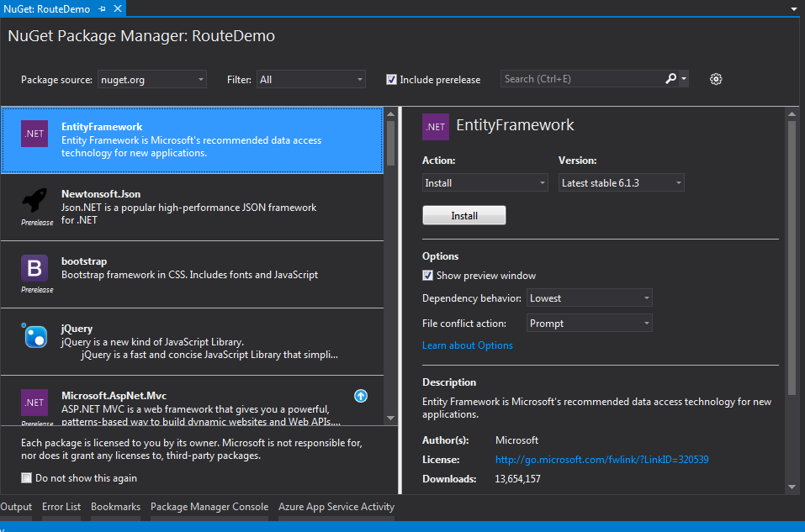The height and width of the screenshot is (532, 805).
Task: Click the .NET icon beside EntityFramework title
Action: (435, 126)
